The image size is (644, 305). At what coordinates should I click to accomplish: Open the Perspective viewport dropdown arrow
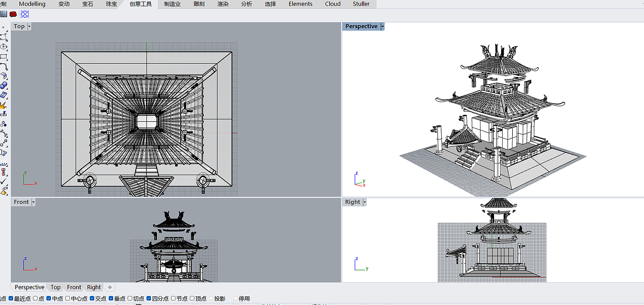[382, 26]
